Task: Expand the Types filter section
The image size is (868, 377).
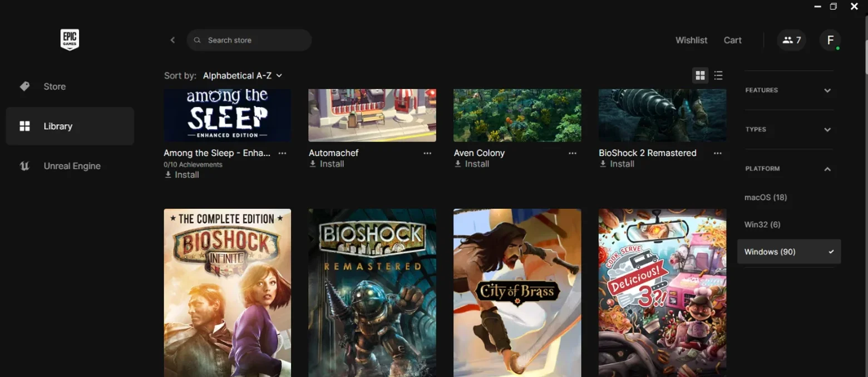Action: (788, 129)
